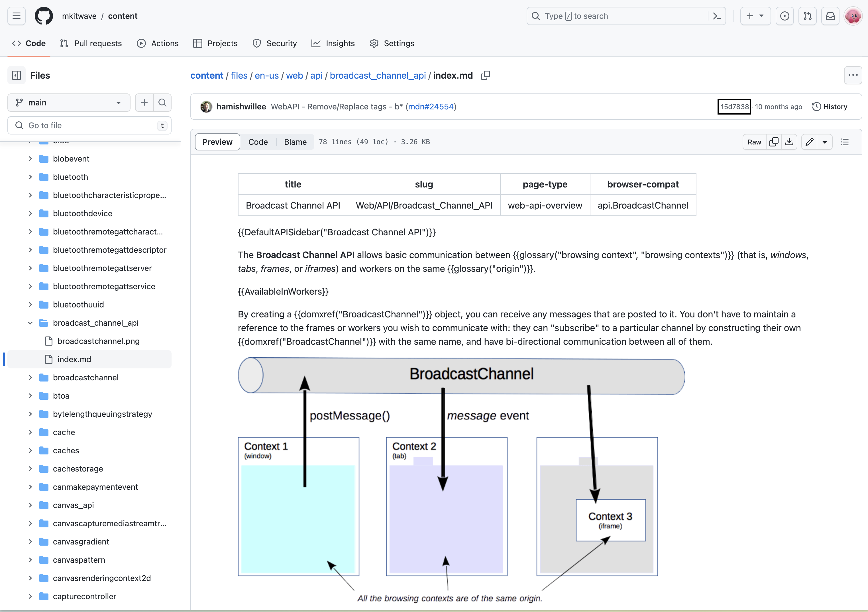Image resolution: width=868 pixels, height=612 pixels.
Task: Switch to Blame view
Action: (x=295, y=142)
